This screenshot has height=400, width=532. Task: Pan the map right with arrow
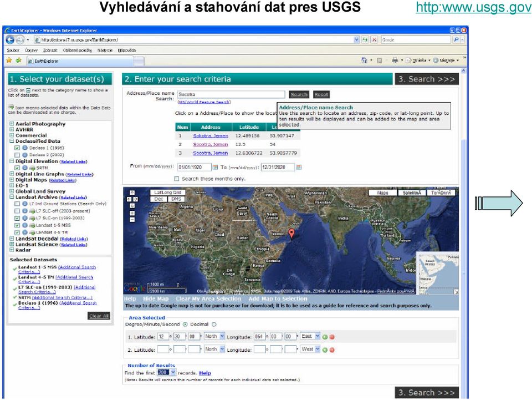(135, 199)
